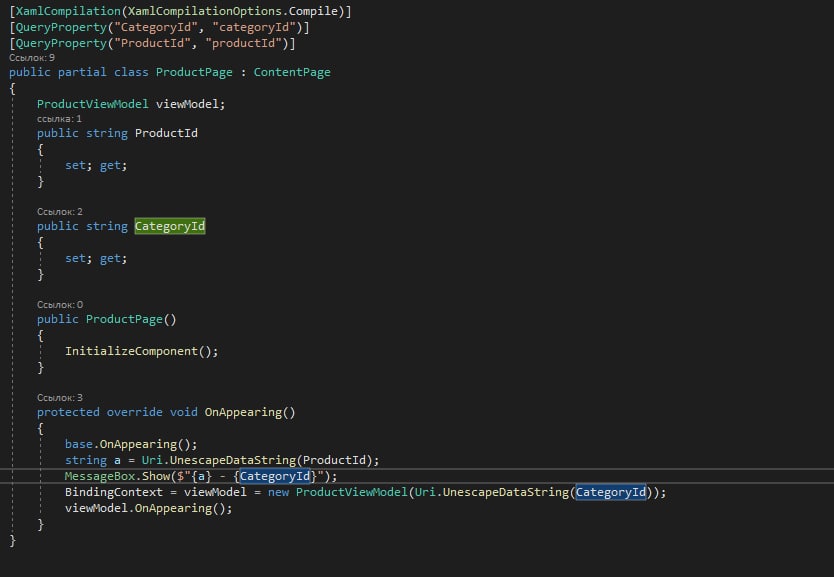Click the InitializeComponent() call
Screen dimensions: 834x577
click(141, 351)
